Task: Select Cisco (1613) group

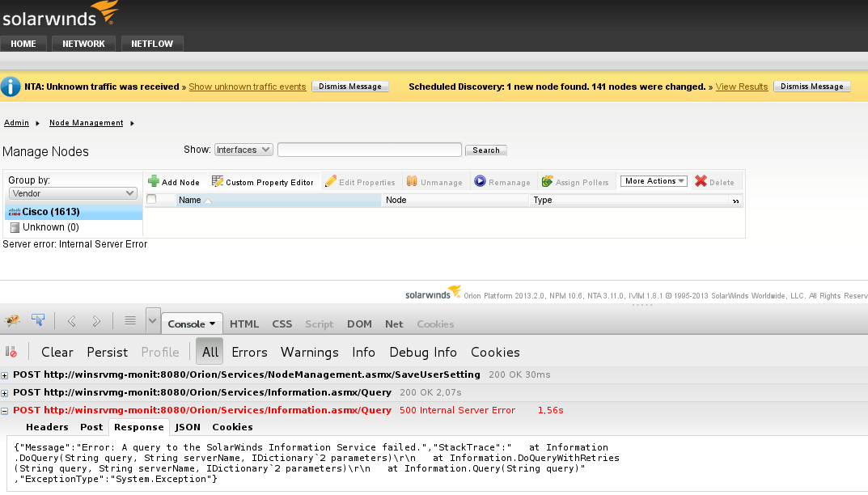Action: click(74, 212)
